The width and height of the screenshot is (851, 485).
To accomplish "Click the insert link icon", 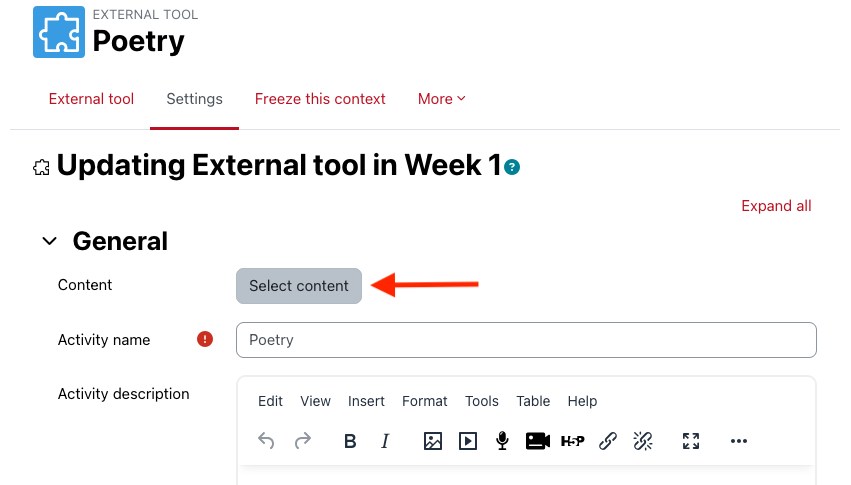I will click(x=607, y=441).
